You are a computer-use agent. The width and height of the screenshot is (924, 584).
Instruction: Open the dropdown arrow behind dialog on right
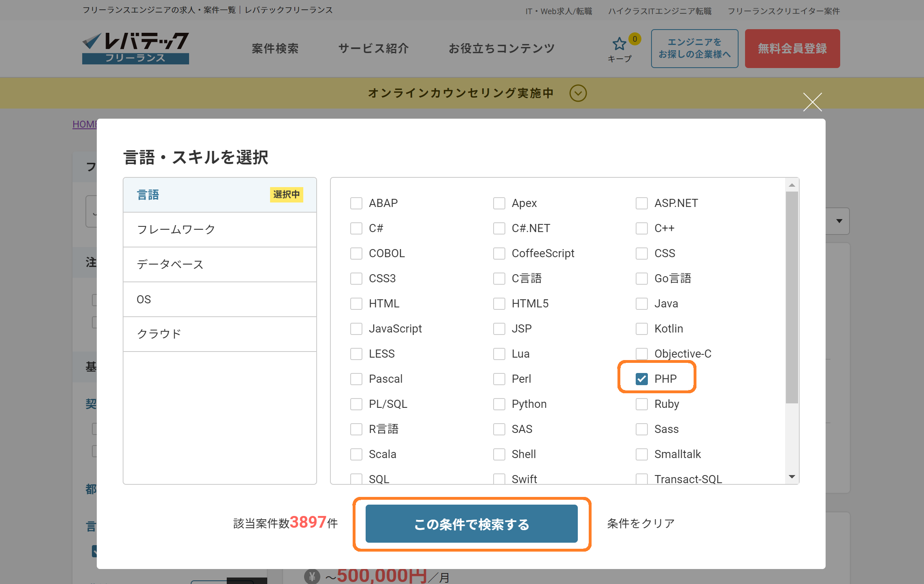tap(839, 221)
